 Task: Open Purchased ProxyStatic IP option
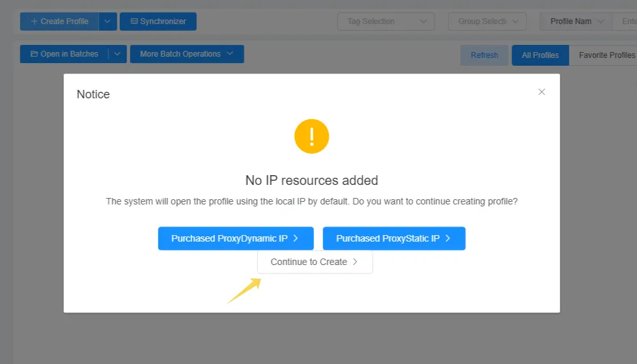pyautogui.click(x=394, y=238)
